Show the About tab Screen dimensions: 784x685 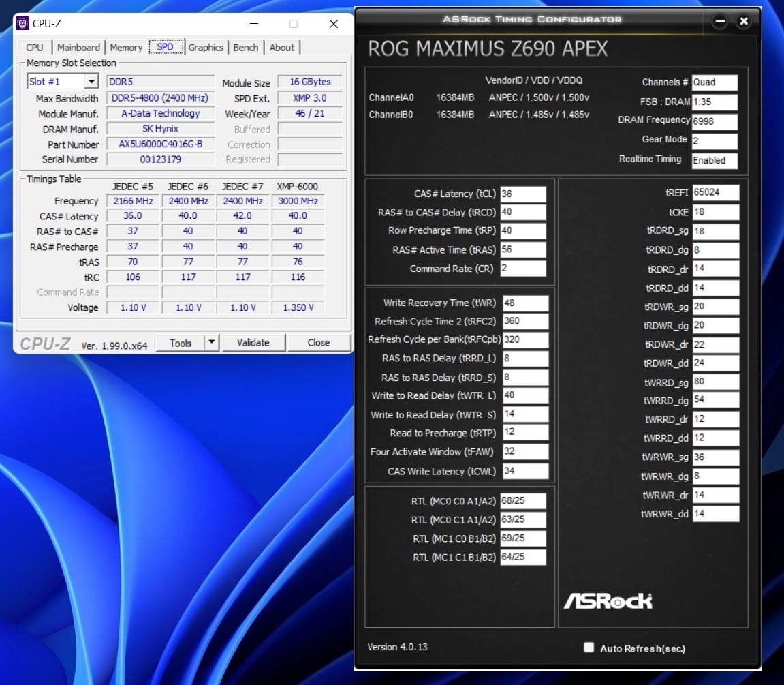tap(282, 48)
